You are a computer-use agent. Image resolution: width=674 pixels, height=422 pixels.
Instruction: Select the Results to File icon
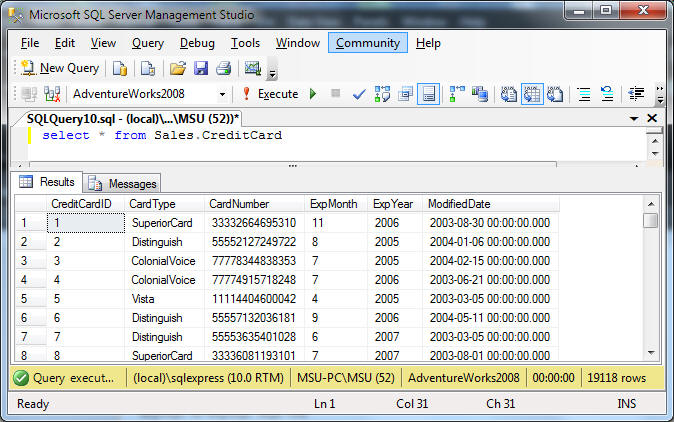click(x=555, y=94)
